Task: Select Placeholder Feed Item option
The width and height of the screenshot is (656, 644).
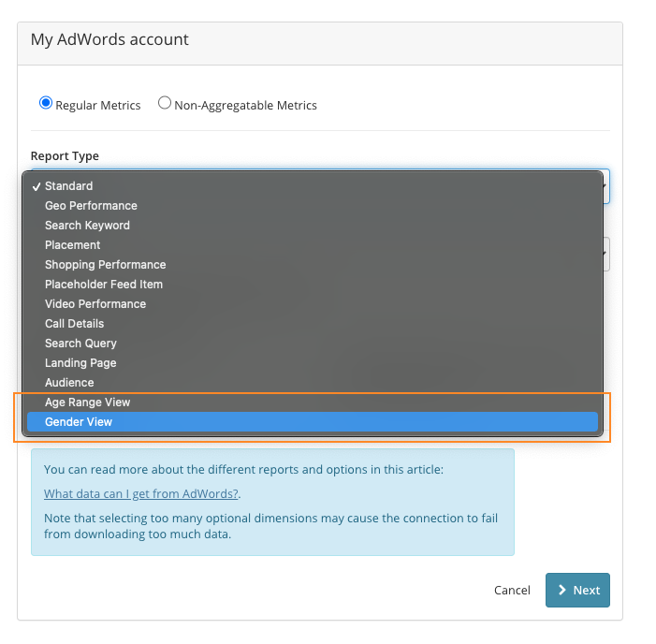Action: (x=313, y=285)
